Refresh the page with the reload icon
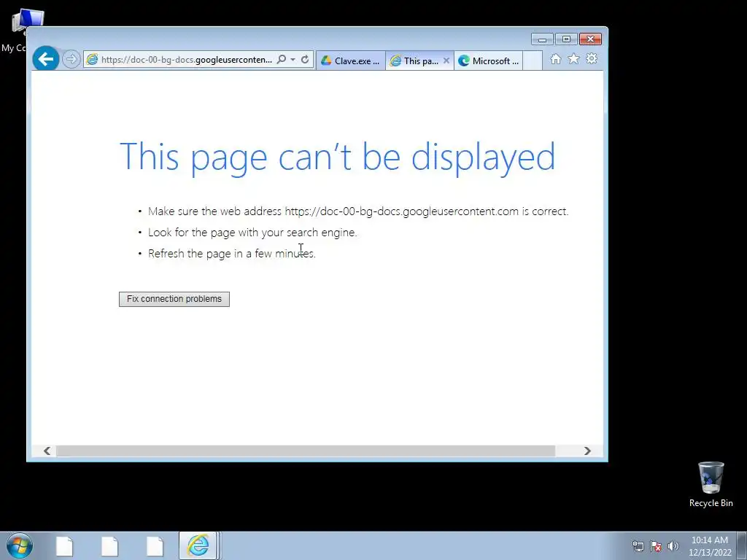The image size is (747, 560). coord(305,59)
